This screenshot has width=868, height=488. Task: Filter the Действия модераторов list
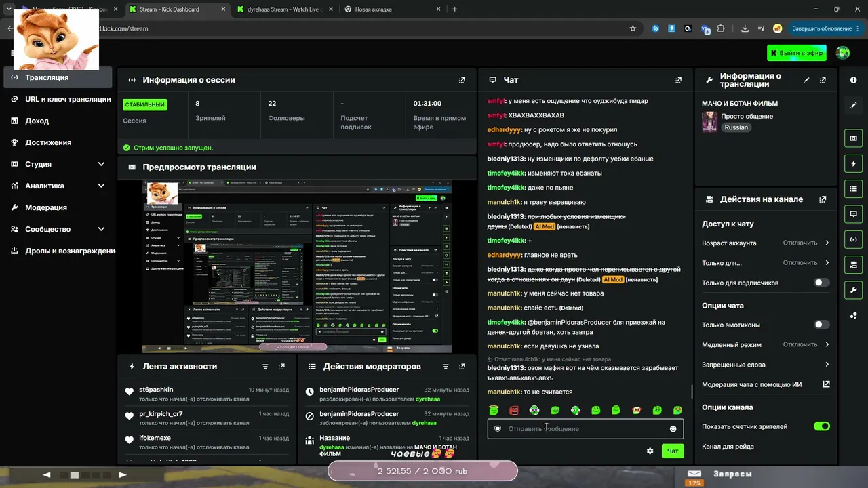pos(446,367)
